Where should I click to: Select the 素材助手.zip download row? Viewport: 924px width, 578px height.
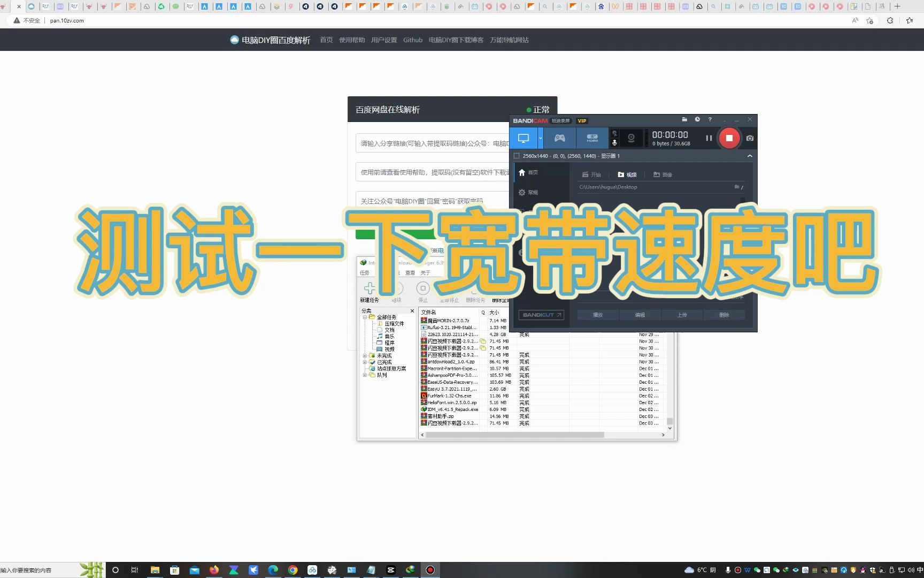click(542, 416)
